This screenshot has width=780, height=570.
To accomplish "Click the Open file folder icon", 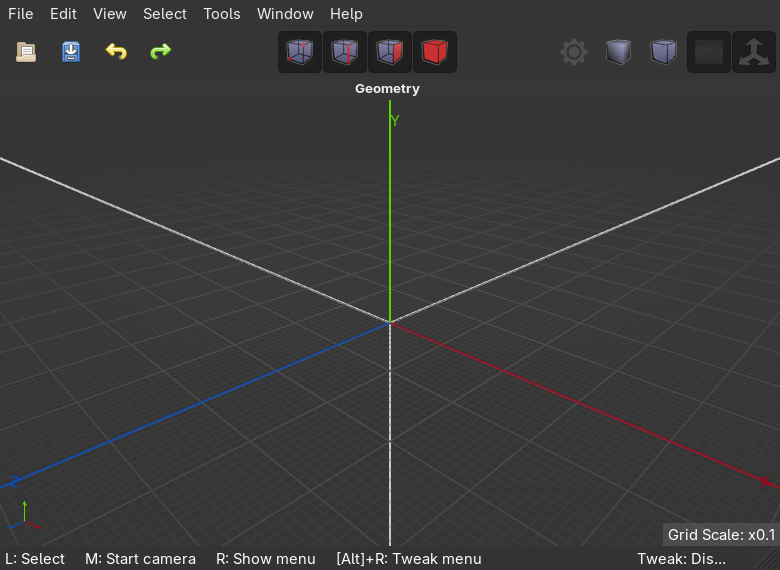I will [26, 51].
